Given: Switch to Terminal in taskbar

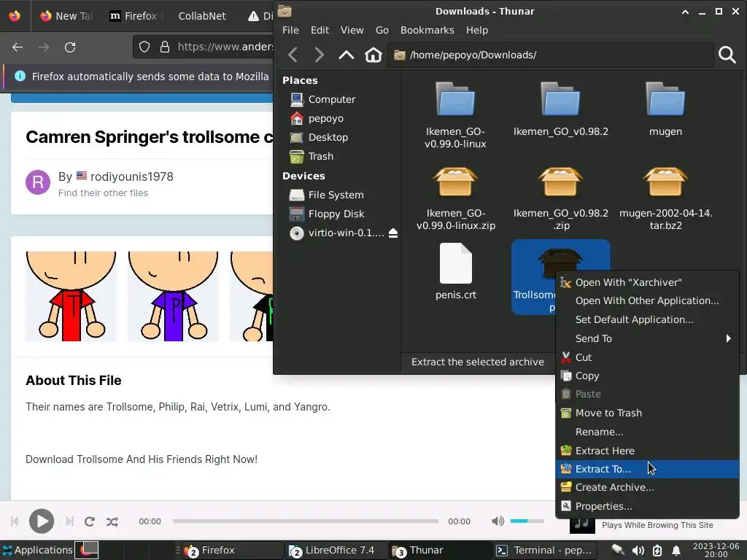Looking at the screenshot, I should pos(544,551).
